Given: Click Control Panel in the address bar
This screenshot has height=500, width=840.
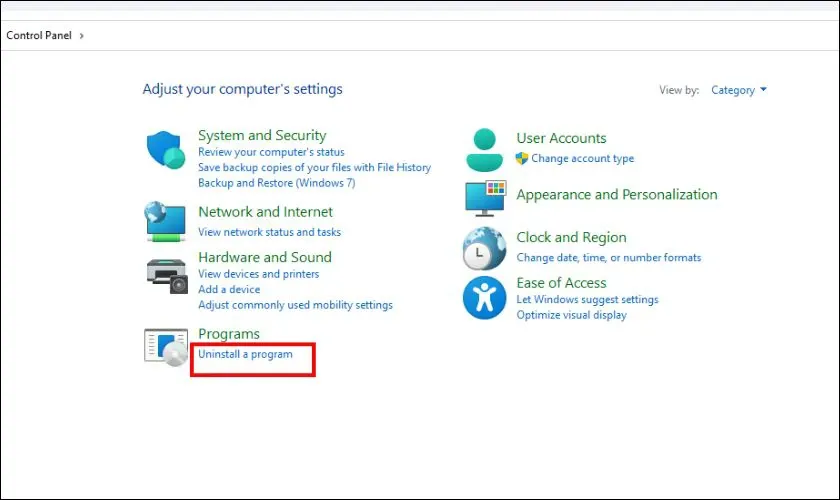Looking at the screenshot, I should click(38, 36).
